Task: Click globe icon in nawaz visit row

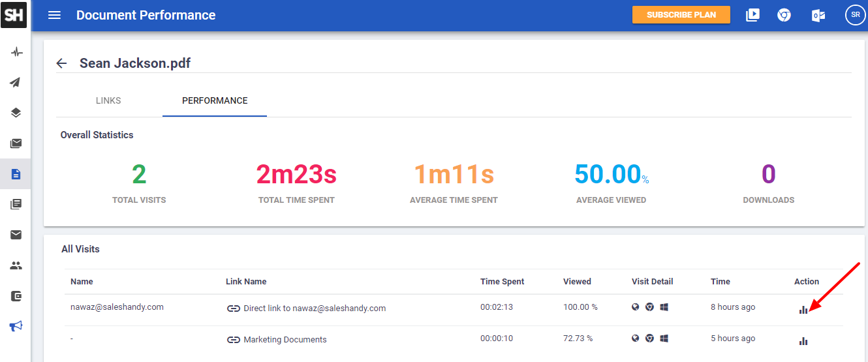Action: click(636, 307)
